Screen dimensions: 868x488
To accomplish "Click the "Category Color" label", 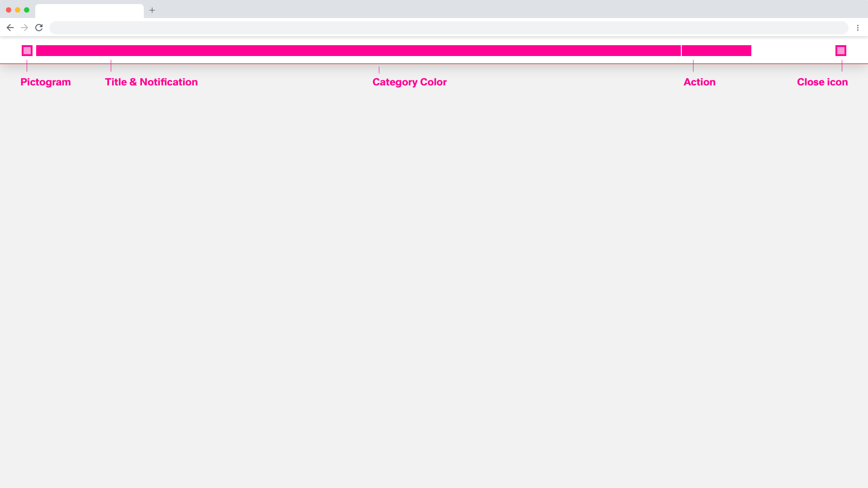I will [x=409, y=82].
